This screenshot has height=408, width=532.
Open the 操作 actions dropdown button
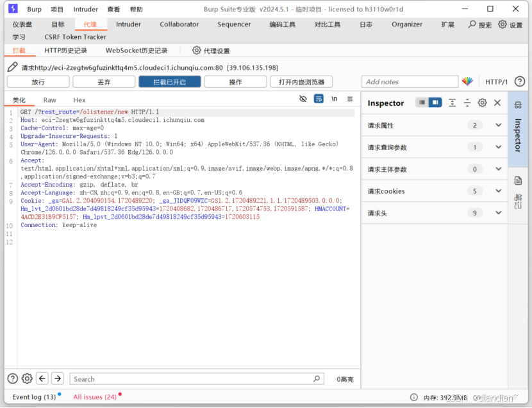click(x=235, y=82)
